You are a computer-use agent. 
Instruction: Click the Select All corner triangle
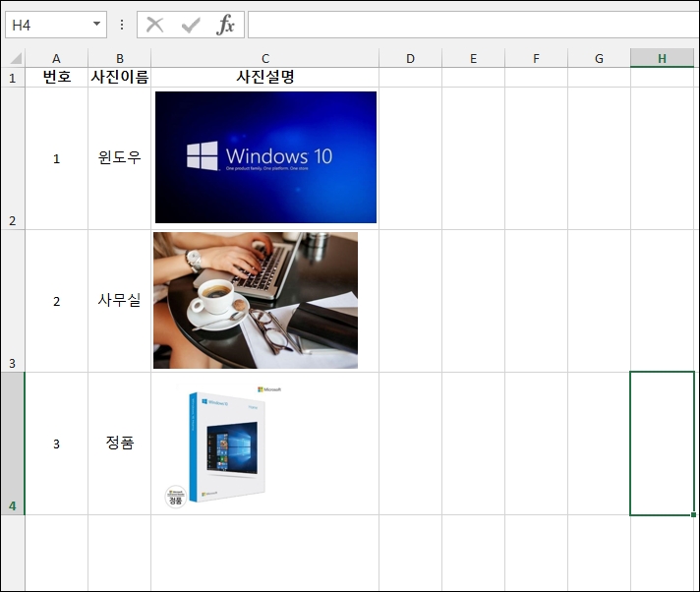(x=15, y=58)
